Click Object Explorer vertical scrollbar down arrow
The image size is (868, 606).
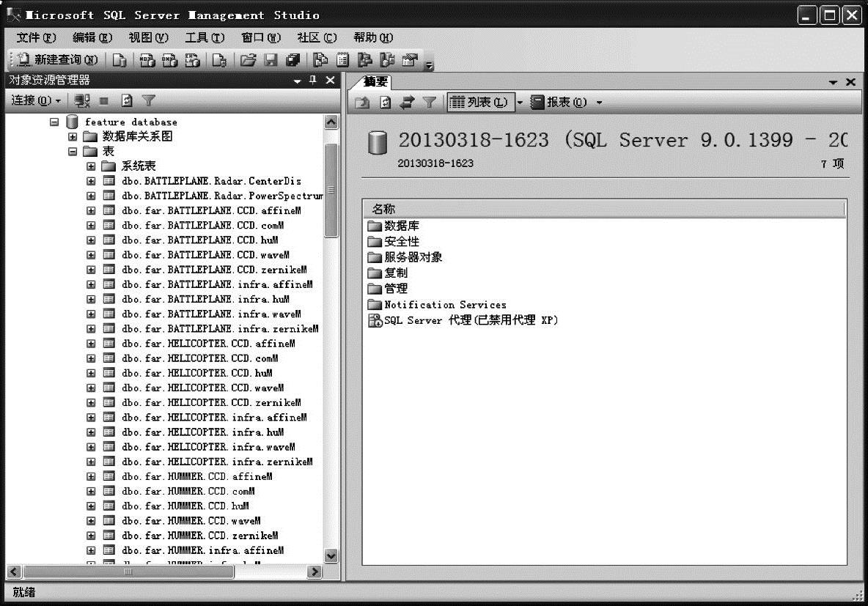[x=331, y=555]
